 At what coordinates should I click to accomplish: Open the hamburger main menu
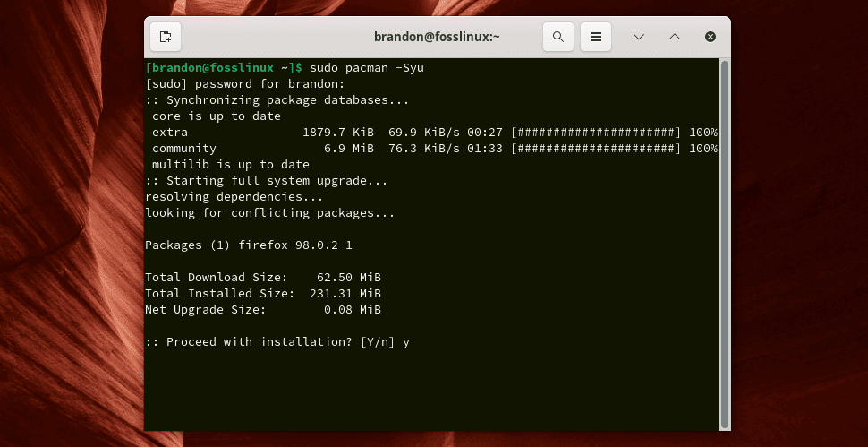[596, 37]
